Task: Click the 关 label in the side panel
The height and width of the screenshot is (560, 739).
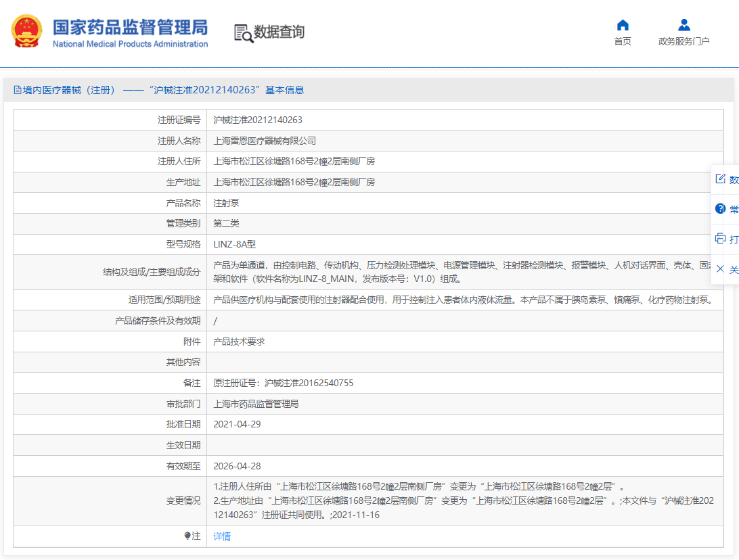Action: [x=734, y=269]
